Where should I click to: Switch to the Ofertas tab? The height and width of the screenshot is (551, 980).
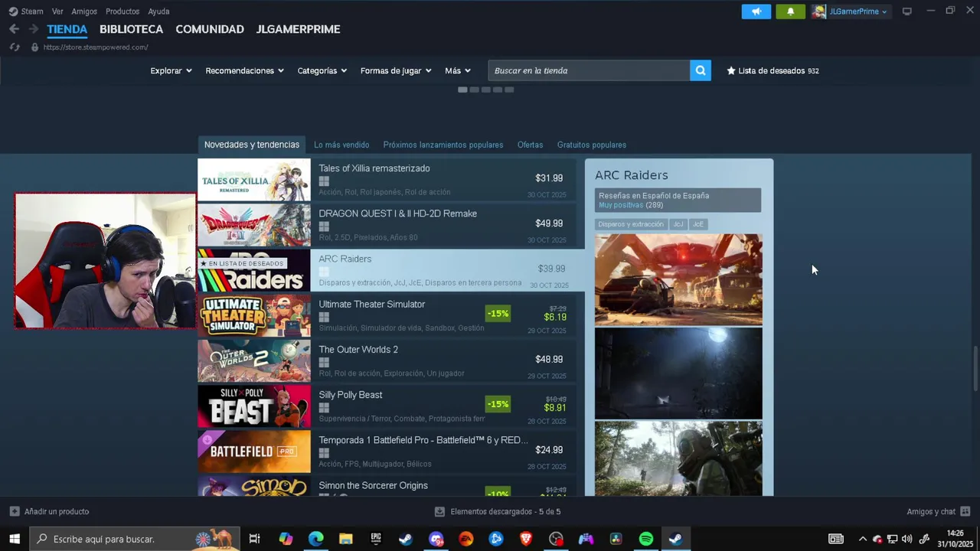(x=530, y=145)
